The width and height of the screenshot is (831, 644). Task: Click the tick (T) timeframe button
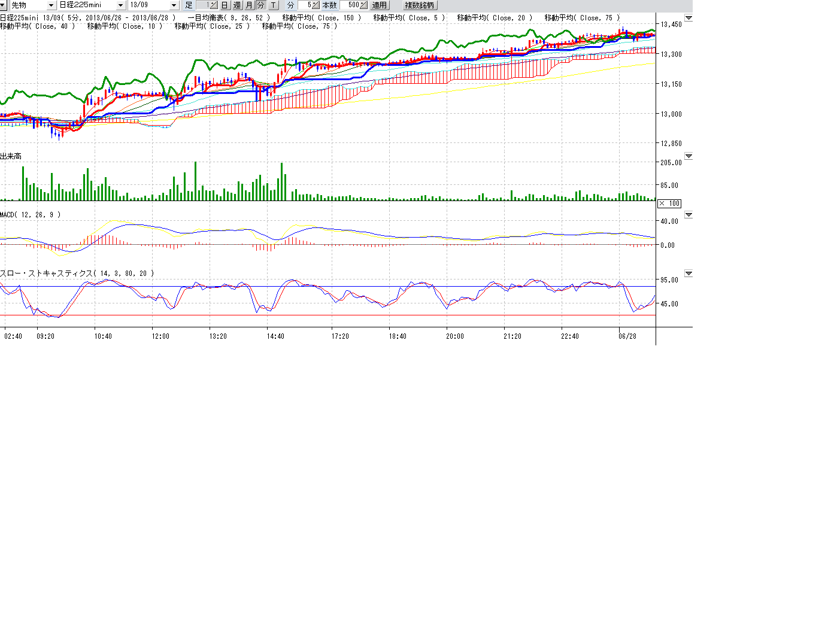273,5
